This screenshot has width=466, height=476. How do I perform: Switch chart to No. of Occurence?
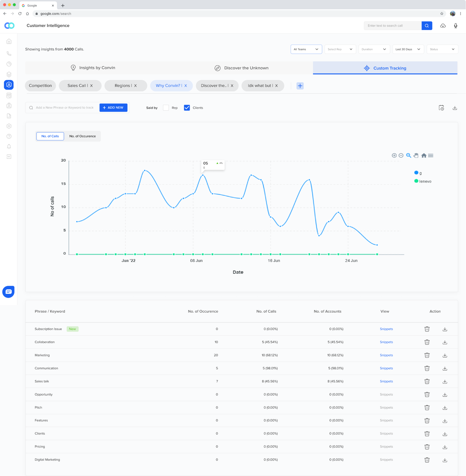82,136
